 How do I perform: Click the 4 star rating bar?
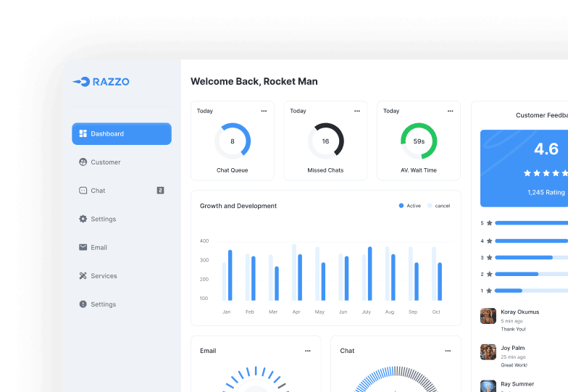(532, 241)
